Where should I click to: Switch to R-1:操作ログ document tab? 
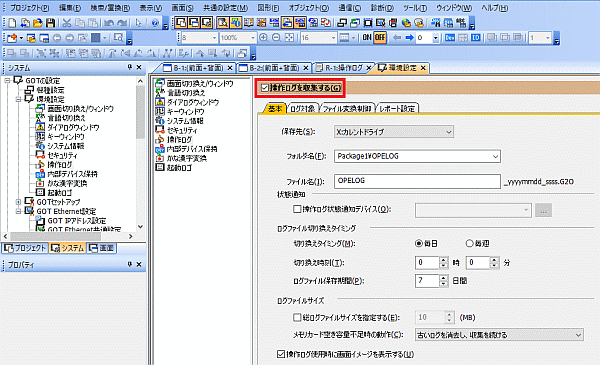click(x=343, y=68)
